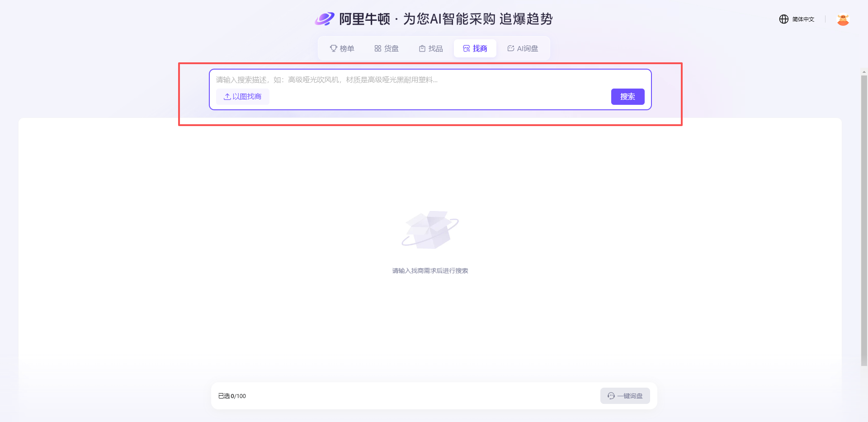Click the globe language icon
Screen dimensions: 868x422
tap(784, 19)
